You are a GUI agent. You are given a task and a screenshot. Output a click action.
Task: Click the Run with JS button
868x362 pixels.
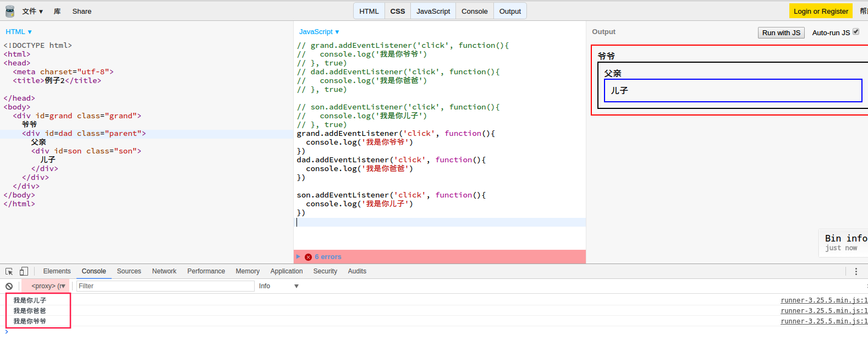coord(781,33)
